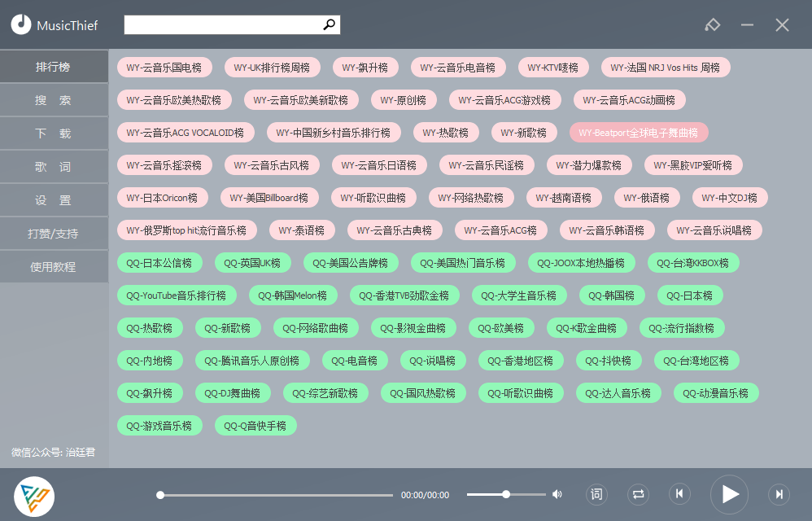This screenshot has height=521, width=812.
Task: Click the MusicThief logo icon
Action: [x=21, y=24]
